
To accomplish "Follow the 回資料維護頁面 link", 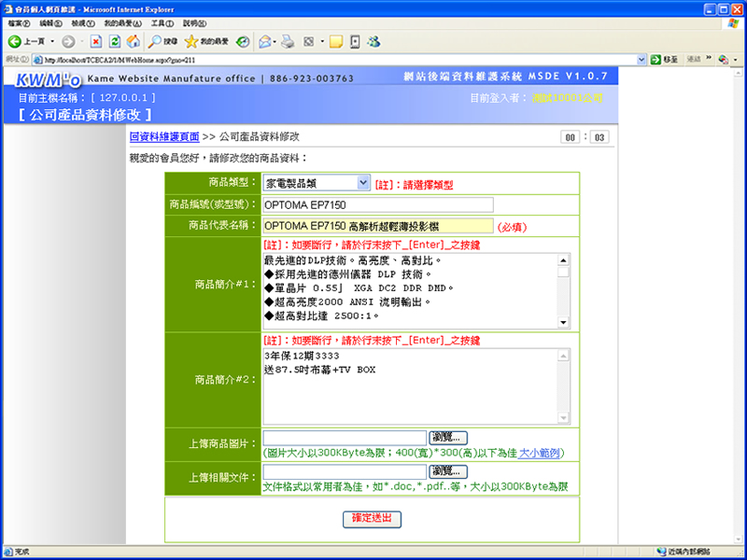I will [164, 137].
